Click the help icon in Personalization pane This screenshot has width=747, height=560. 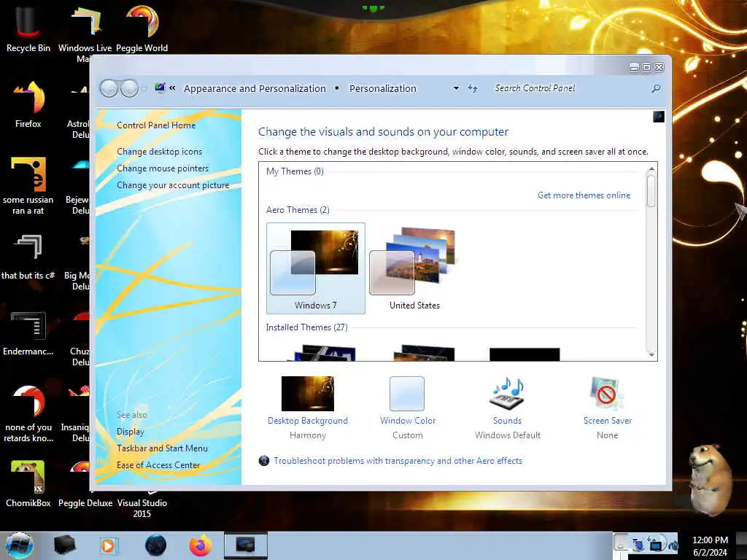[x=659, y=117]
